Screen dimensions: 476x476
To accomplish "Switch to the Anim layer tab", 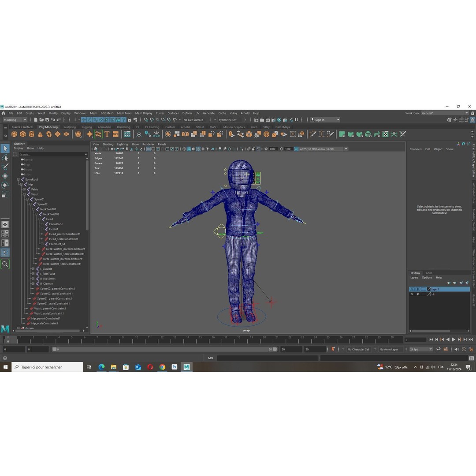I will coord(429,273).
